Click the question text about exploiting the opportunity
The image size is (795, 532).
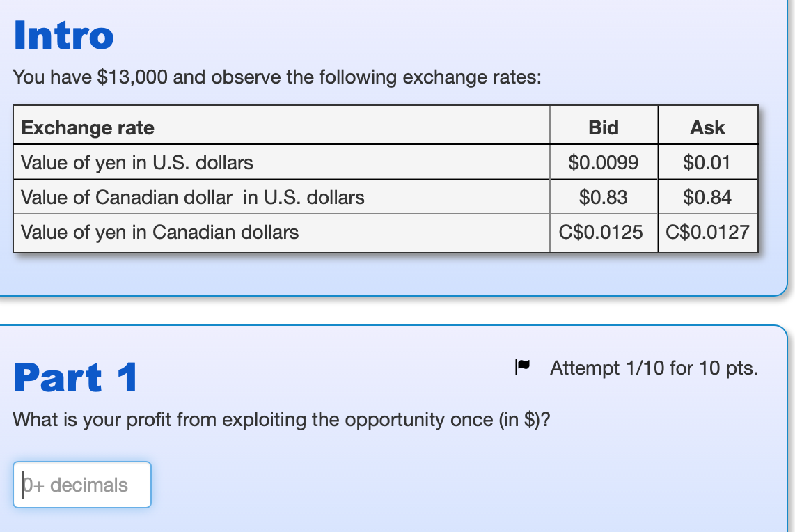click(x=281, y=420)
